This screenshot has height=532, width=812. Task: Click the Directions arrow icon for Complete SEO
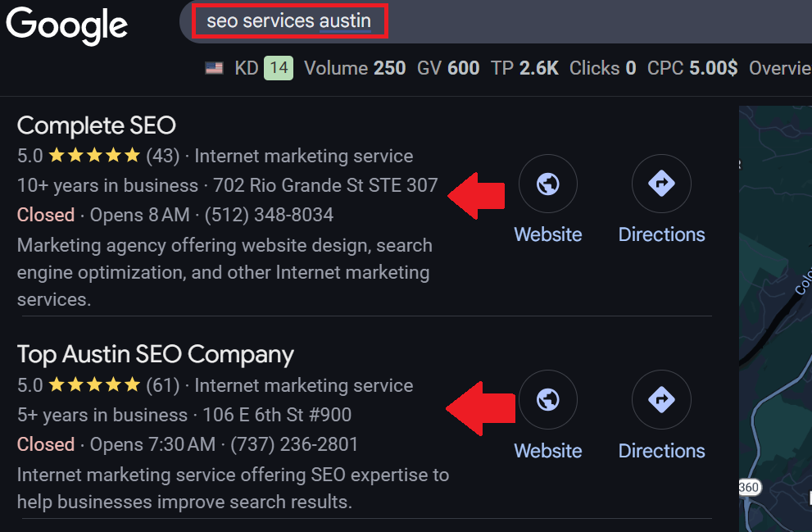point(661,184)
